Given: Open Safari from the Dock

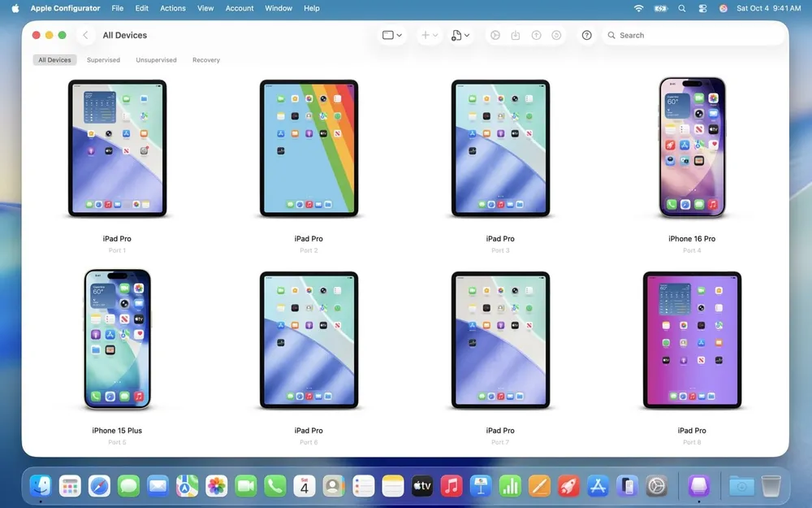Looking at the screenshot, I should click(99, 486).
